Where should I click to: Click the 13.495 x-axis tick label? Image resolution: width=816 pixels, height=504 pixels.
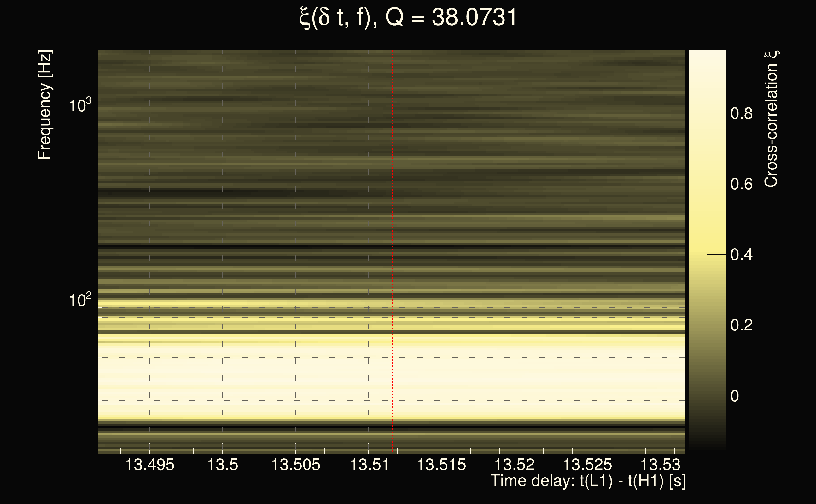click(x=149, y=465)
